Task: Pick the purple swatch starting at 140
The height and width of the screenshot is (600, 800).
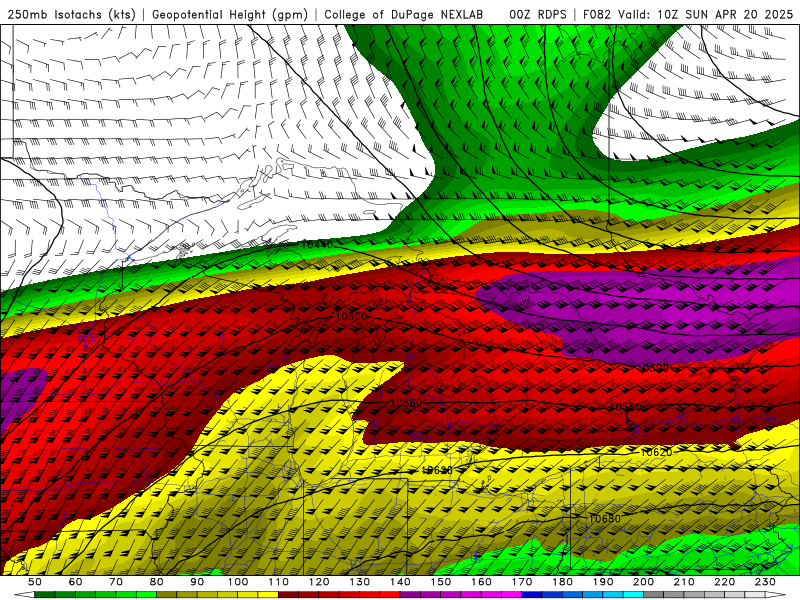Action: 410,595
